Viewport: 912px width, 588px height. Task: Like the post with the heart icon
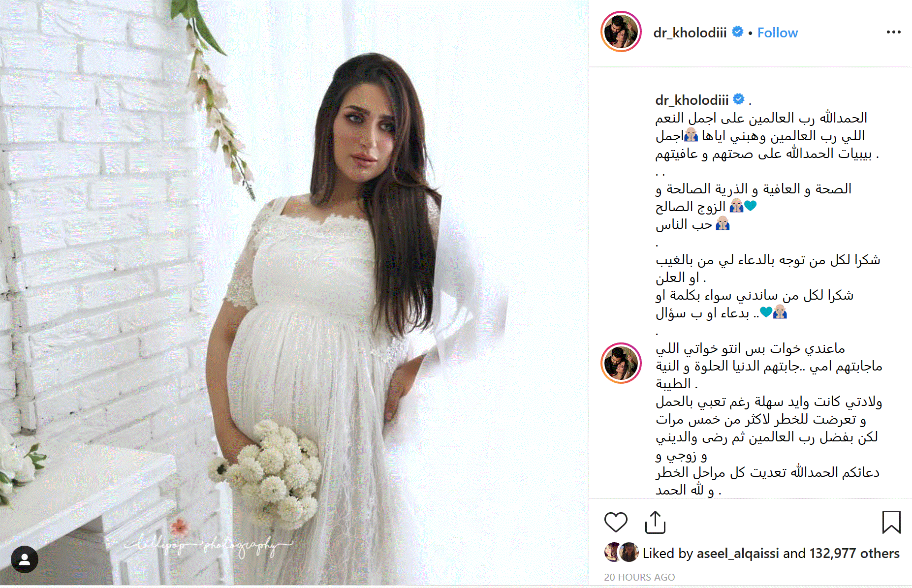(615, 522)
